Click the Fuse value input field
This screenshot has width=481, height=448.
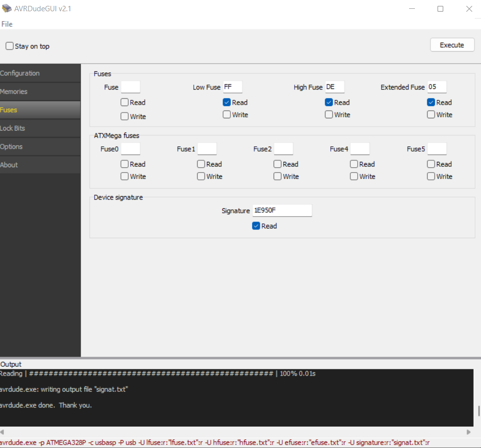[x=131, y=87]
